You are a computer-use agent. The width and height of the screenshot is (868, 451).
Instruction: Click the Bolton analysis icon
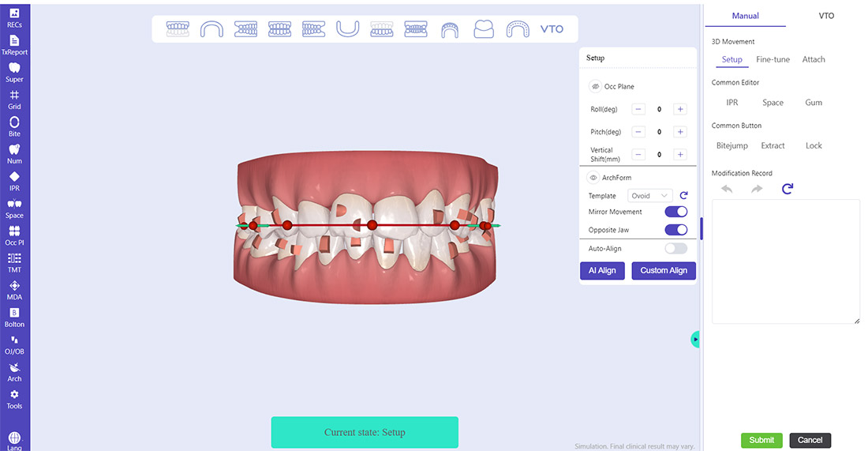coord(14,317)
